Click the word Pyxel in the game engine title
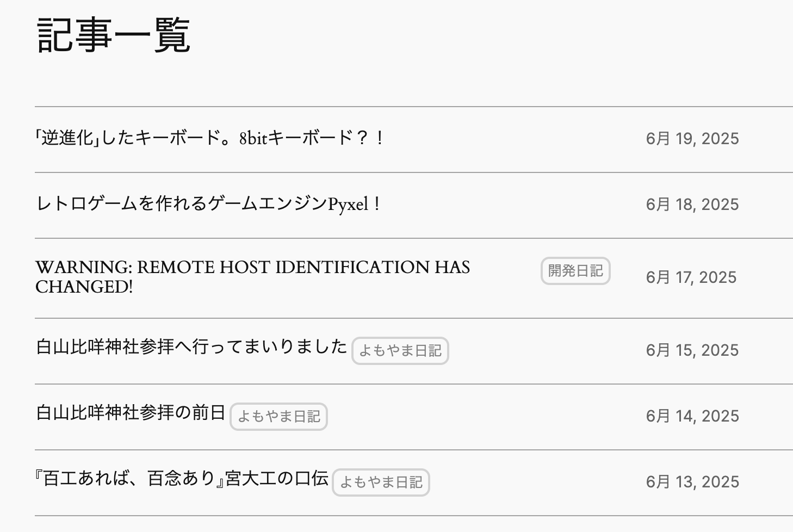The width and height of the screenshot is (793, 532). pyautogui.click(x=348, y=205)
